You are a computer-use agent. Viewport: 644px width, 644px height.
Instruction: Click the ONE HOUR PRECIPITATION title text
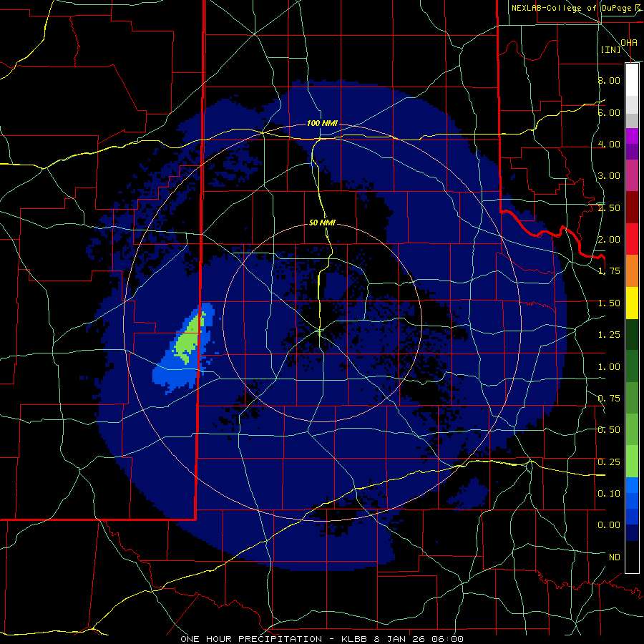[251, 639]
